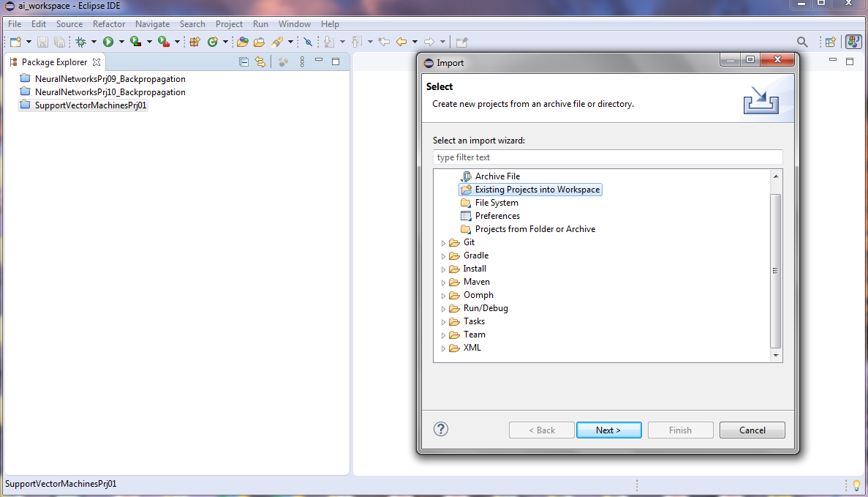
Task: Open the External Tools dropdown arrow
Action: coord(177,42)
